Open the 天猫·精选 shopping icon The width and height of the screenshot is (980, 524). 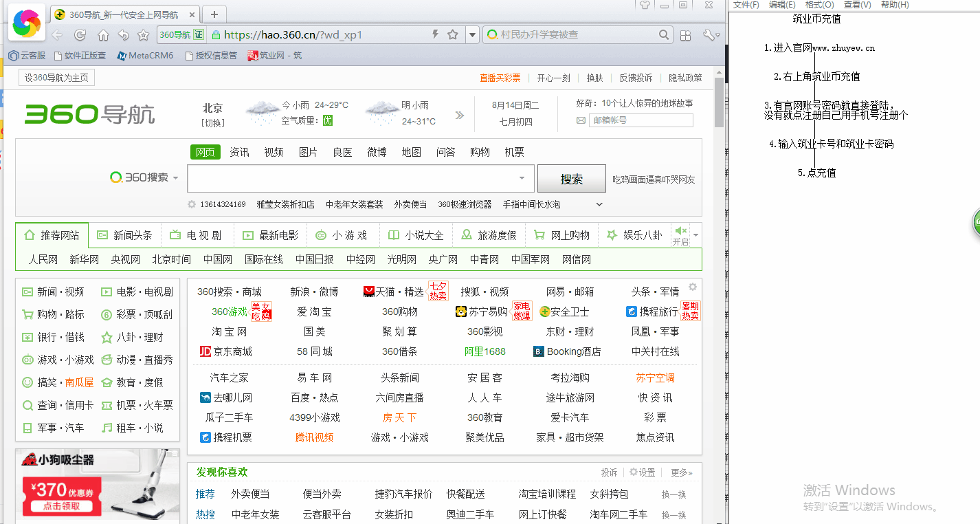click(369, 291)
